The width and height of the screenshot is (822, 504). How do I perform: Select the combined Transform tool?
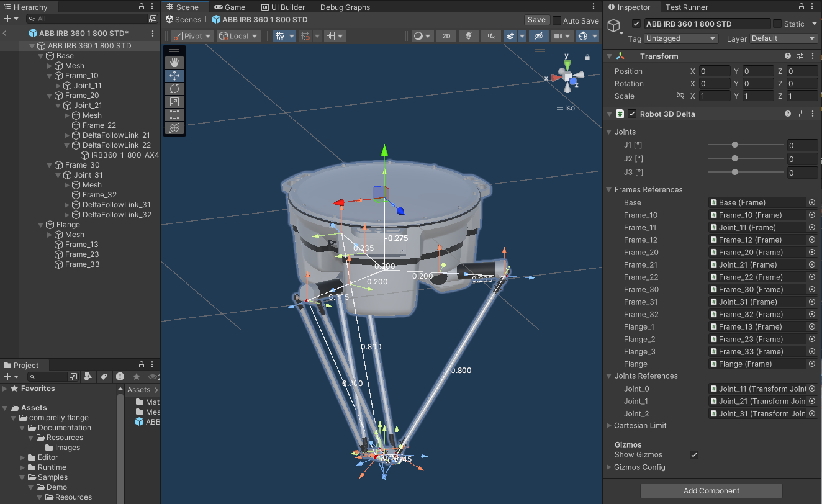[174, 128]
